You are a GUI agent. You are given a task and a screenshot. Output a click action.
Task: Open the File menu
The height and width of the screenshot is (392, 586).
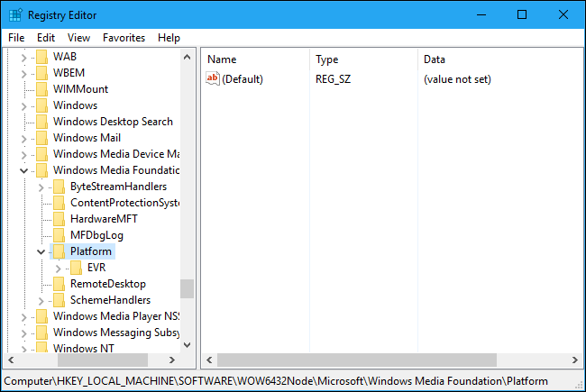point(16,38)
